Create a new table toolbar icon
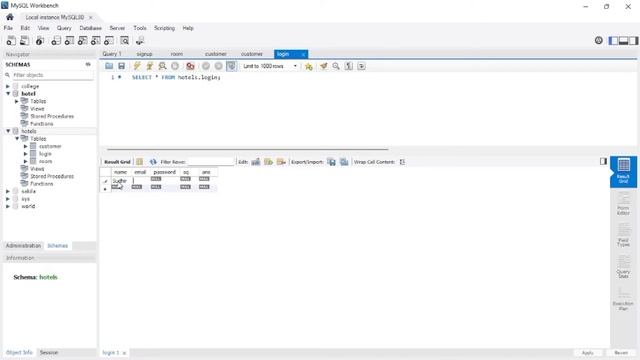Viewport: 640px width, 360px height. pyautogui.click(x=69, y=40)
